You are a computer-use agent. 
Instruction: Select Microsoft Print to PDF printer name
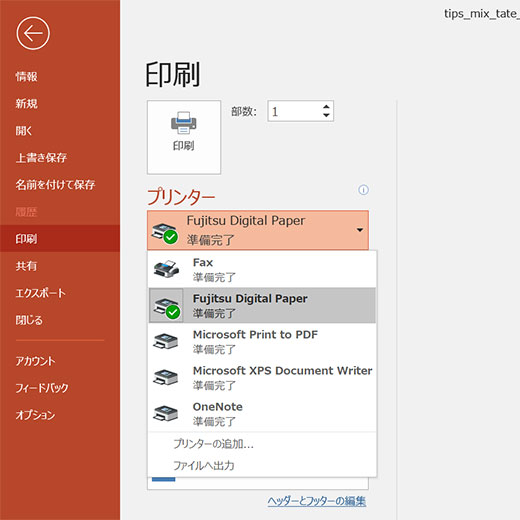[x=255, y=335]
